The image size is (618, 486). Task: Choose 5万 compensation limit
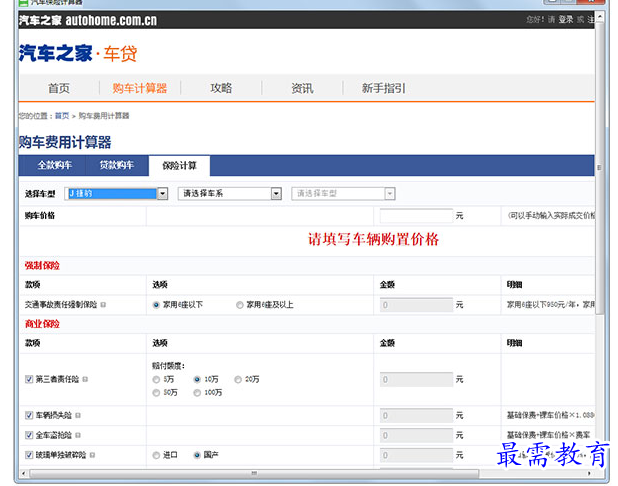156,379
